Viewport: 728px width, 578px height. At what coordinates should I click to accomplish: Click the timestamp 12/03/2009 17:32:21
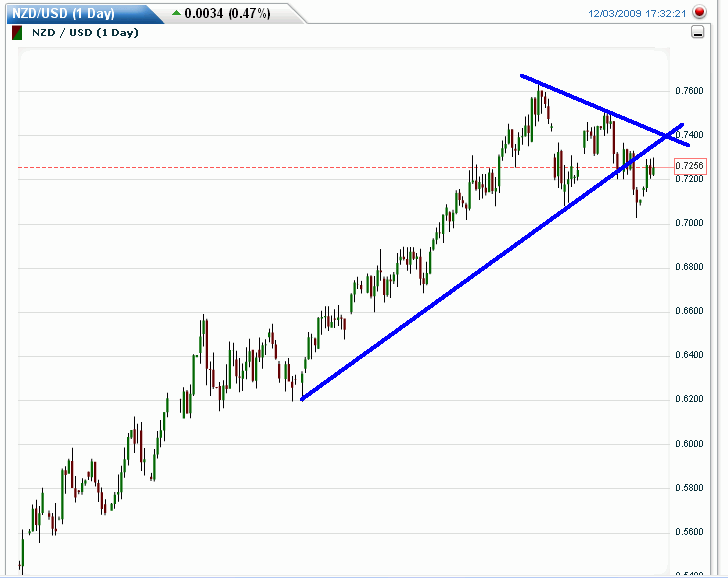pyautogui.click(x=637, y=13)
